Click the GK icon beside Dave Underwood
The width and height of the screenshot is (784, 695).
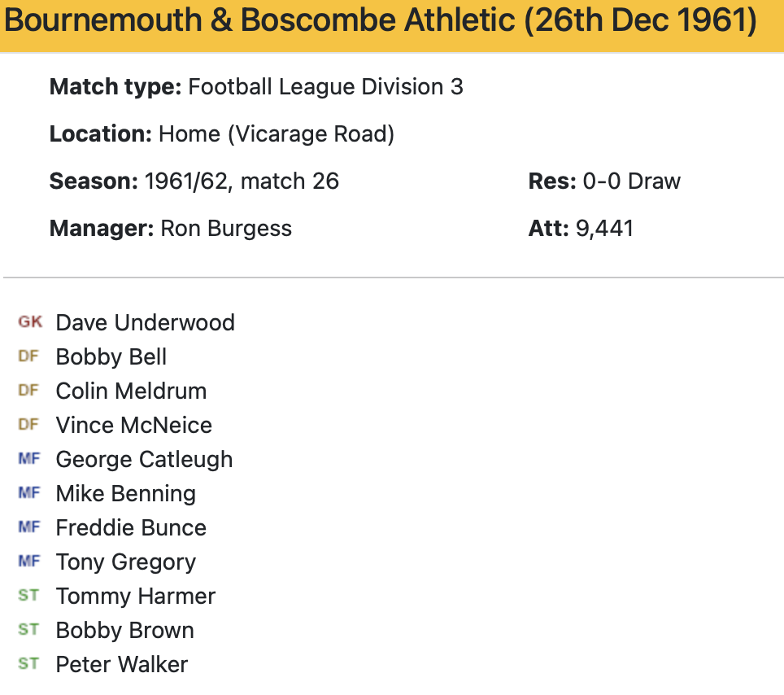coord(30,322)
